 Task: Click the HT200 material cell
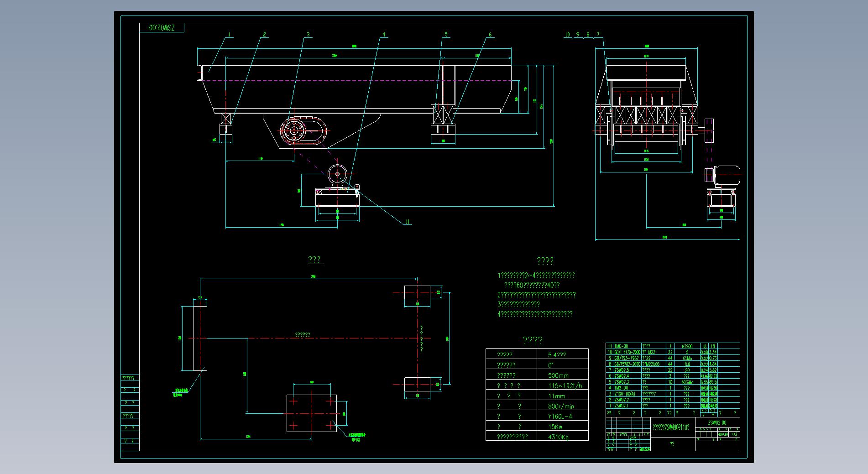(x=686, y=346)
